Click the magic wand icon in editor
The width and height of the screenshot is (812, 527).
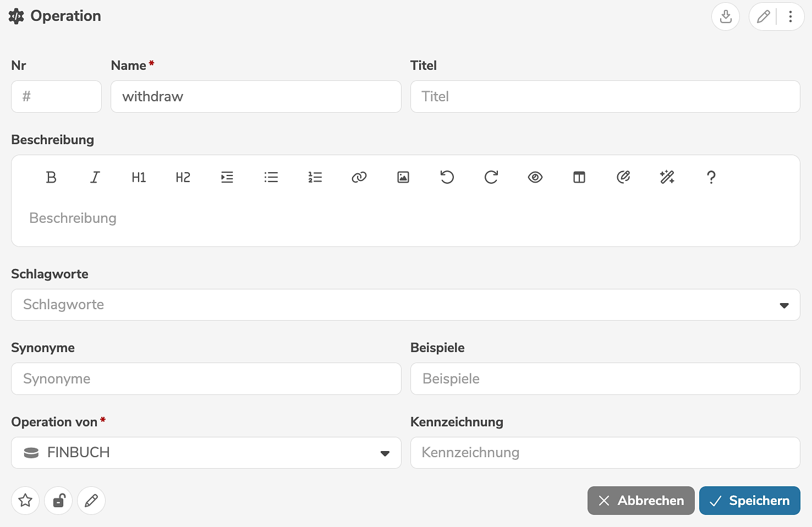tap(667, 177)
